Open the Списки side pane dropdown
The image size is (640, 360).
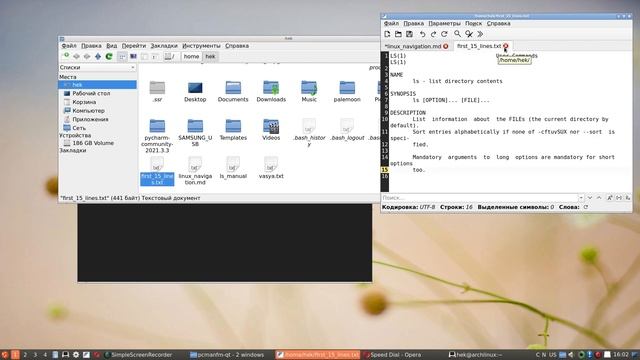pyautogui.click(x=97, y=67)
